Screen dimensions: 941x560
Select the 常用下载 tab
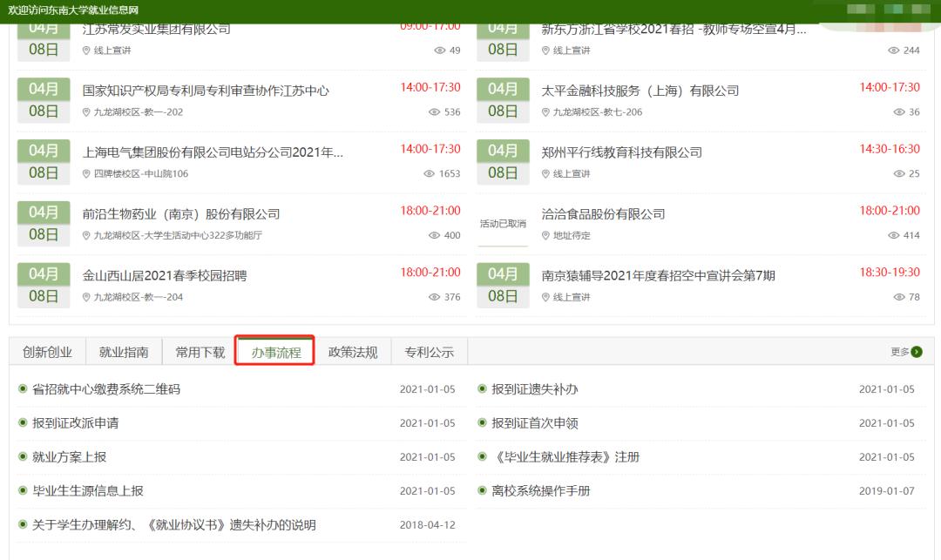200,352
